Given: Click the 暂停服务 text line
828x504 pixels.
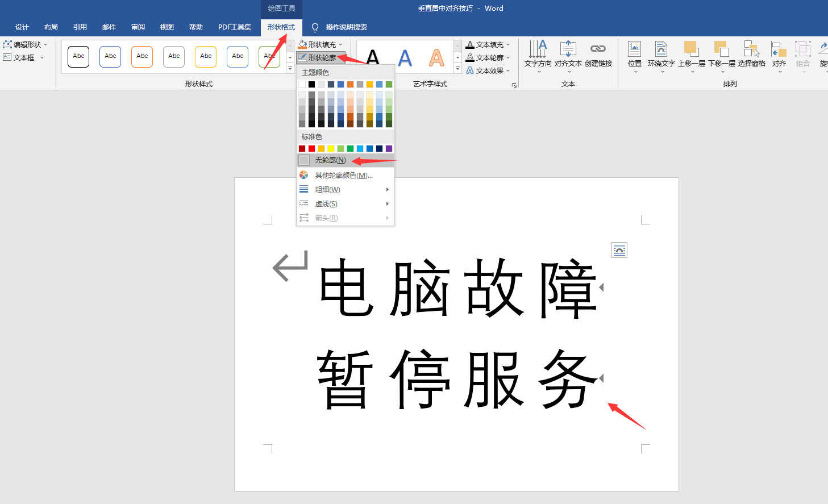Looking at the screenshot, I should pyautogui.click(x=457, y=379).
